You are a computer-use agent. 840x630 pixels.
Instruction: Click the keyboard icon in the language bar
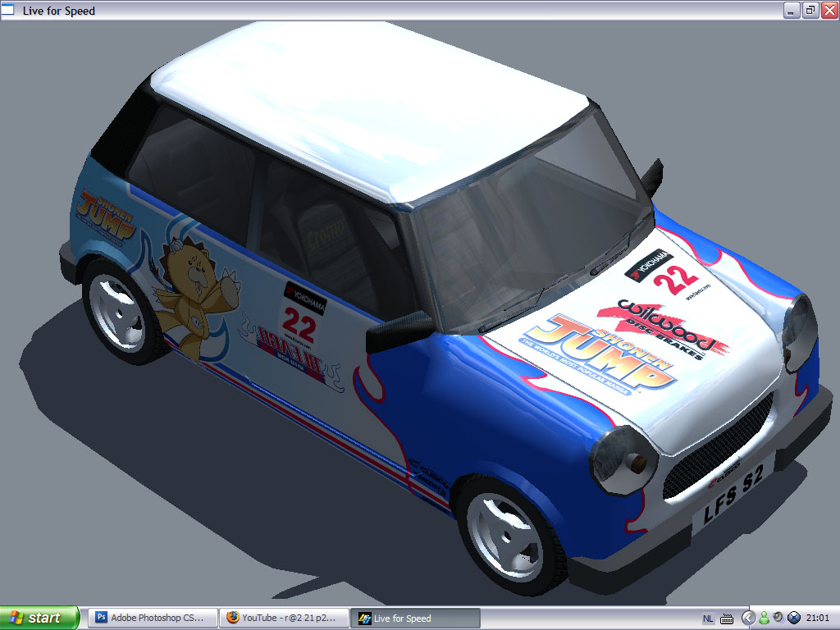tap(727, 619)
